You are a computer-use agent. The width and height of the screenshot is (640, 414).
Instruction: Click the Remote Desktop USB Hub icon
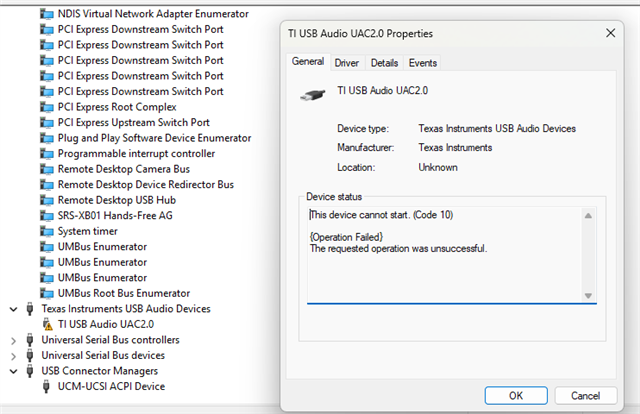point(47,200)
